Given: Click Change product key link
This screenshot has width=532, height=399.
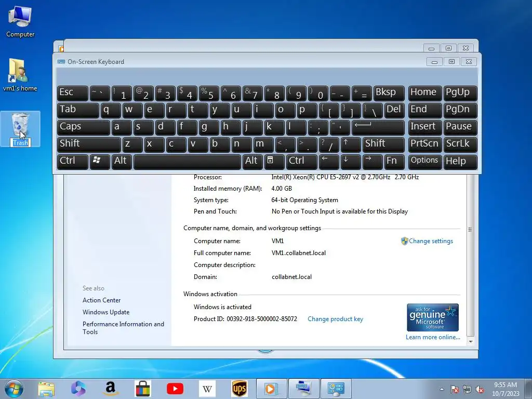Looking at the screenshot, I should (x=335, y=319).
